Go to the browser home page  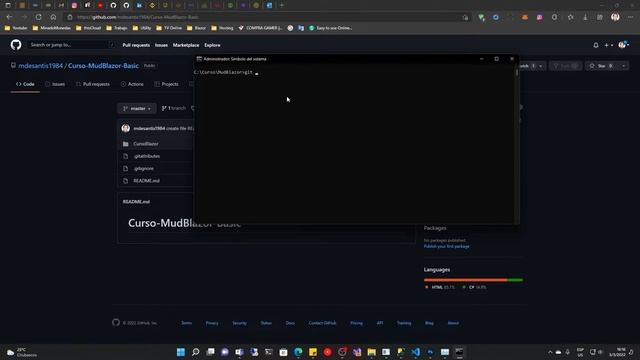pos(53,17)
